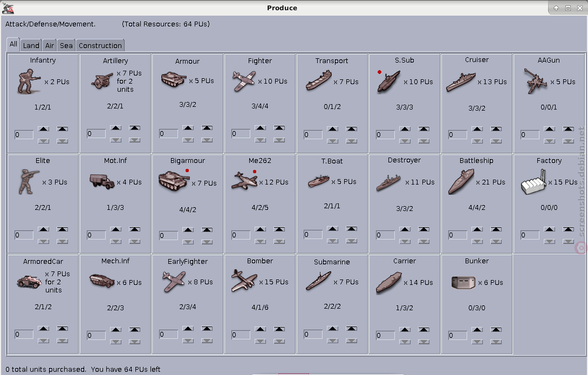The width and height of the screenshot is (588, 375).
Task: Click the Submarine quantity field
Action: tap(313, 334)
